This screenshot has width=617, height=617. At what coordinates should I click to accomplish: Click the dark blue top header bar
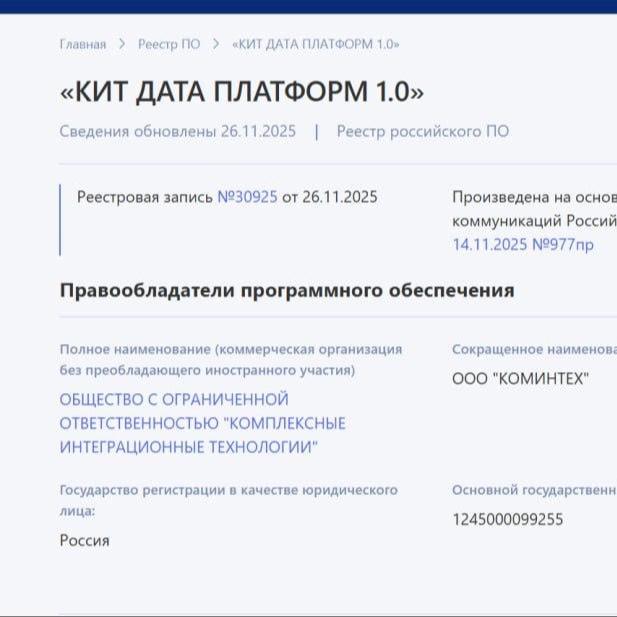coord(308,6)
